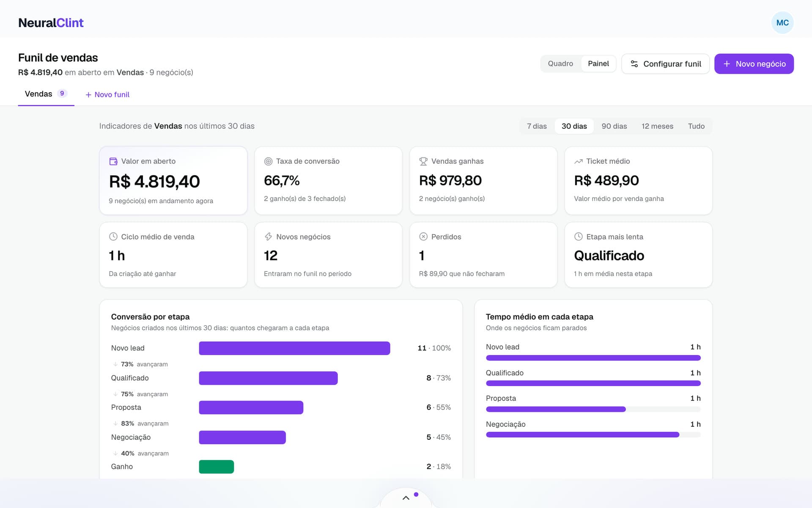Select the 90 dias period
812x508 pixels.
614,126
